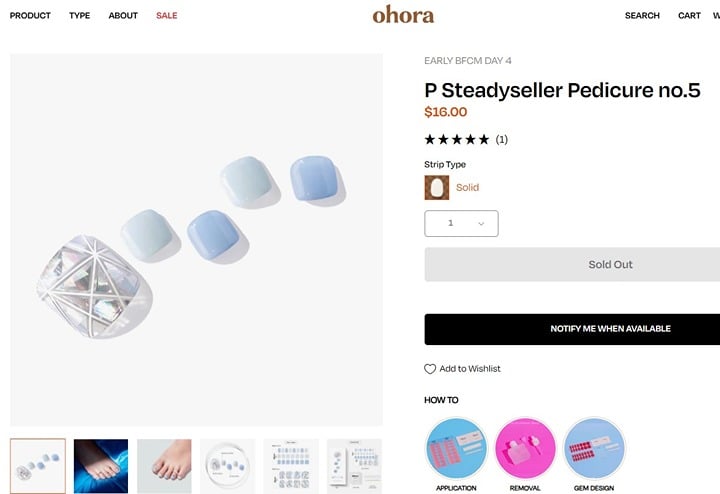Click Notify Me When Available button

coord(572,329)
